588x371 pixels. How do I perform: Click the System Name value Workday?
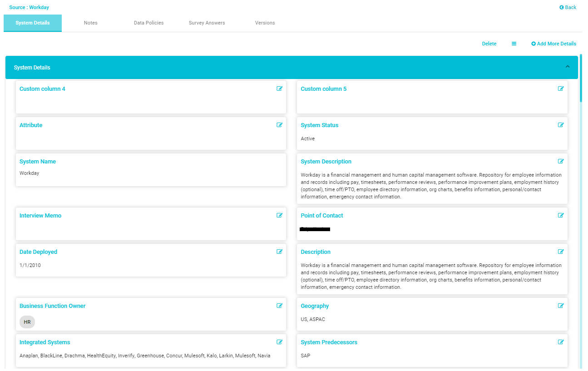pyautogui.click(x=30, y=173)
